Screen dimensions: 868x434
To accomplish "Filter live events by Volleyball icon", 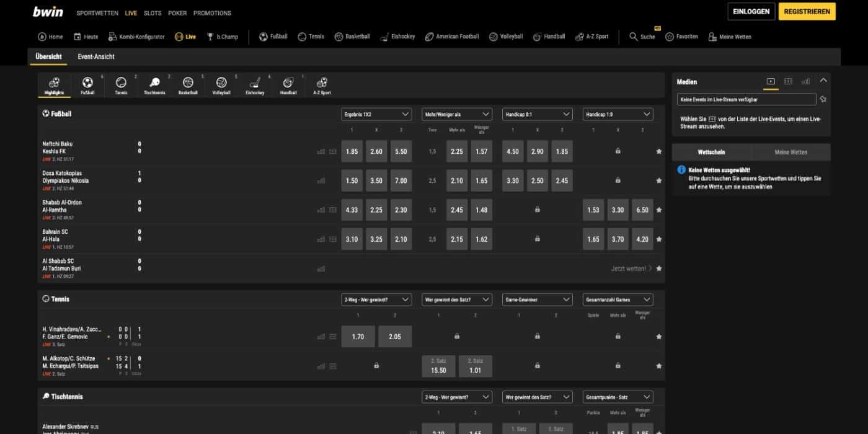I will tap(221, 86).
